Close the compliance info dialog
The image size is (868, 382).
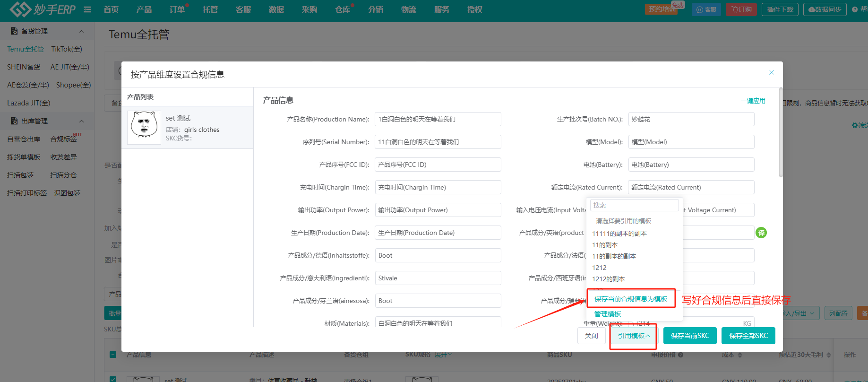772,72
